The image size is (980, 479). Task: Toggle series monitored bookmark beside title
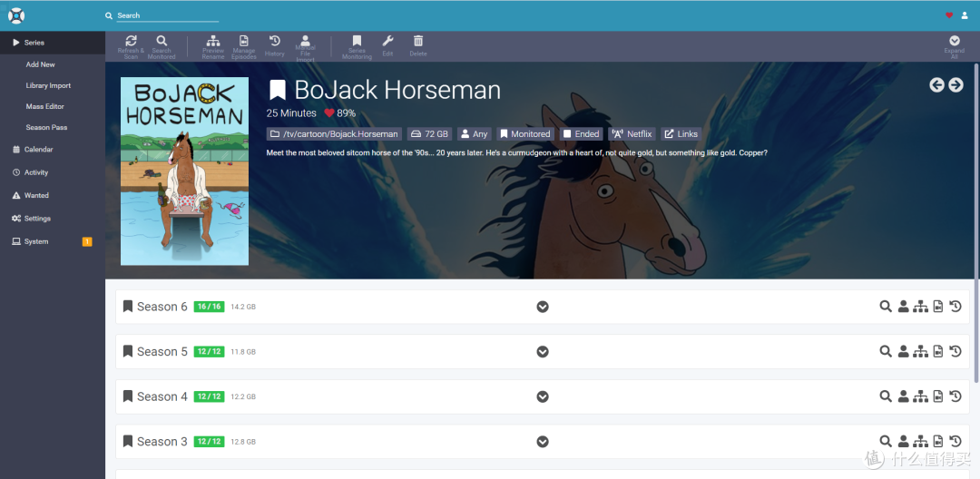pyautogui.click(x=277, y=90)
